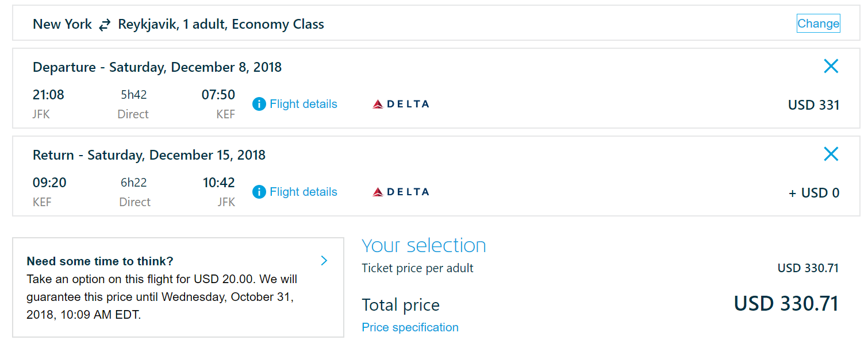This screenshot has height=348, width=868.
Task: Remove the departure flight with its X icon
Action: [x=831, y=67]
